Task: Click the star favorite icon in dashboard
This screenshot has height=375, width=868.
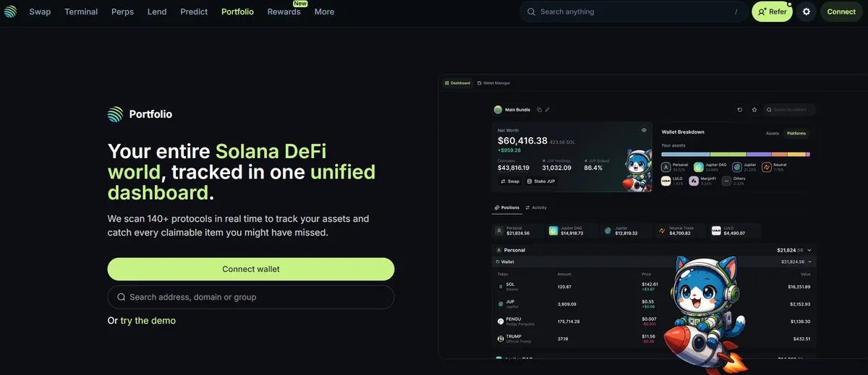Action: [x=754, y=110]
